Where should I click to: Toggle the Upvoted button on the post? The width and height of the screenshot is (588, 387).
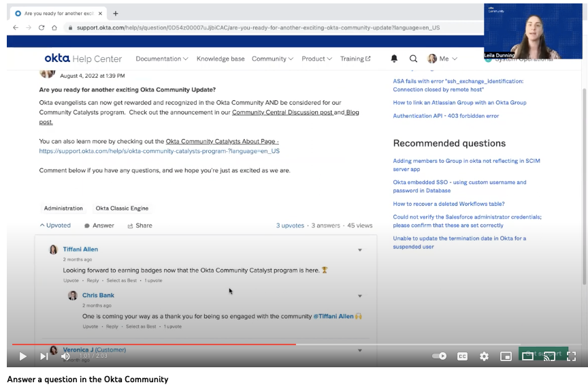[55, 226]
